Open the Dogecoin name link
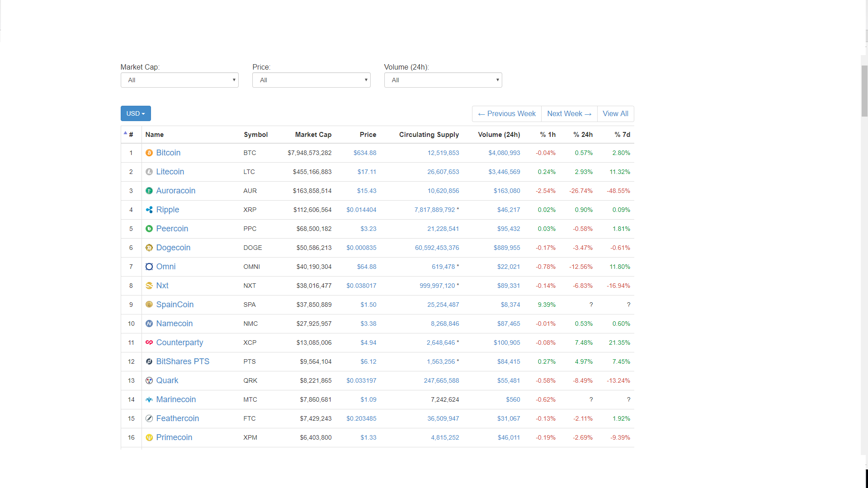This screenshot has width=868, height=488. pos(173,248)
